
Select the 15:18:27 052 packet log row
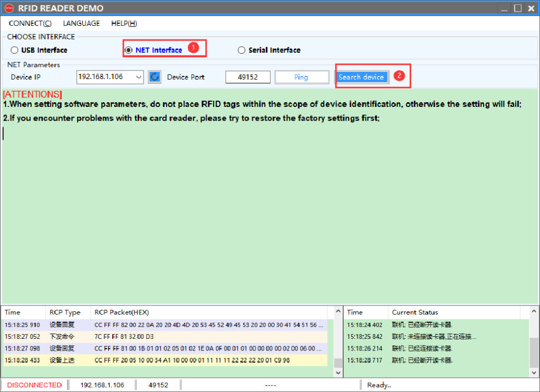pyautogui.click(x=165, y=337)
